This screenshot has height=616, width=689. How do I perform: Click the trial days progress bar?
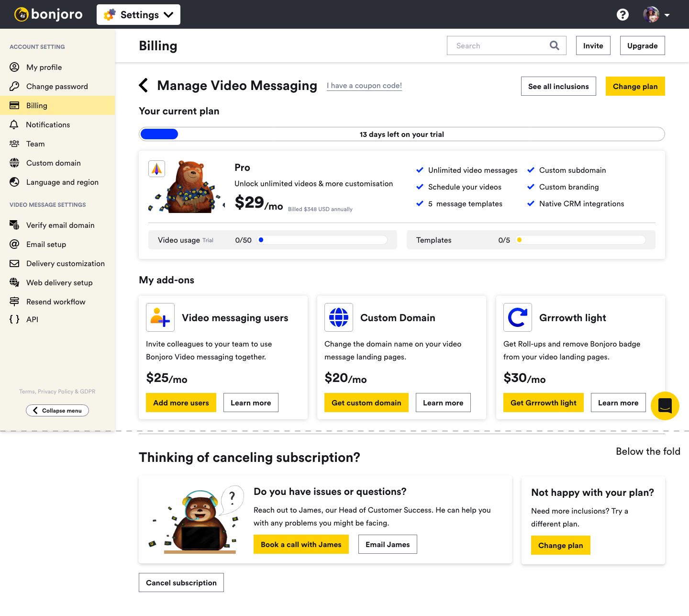click(402, 134)
